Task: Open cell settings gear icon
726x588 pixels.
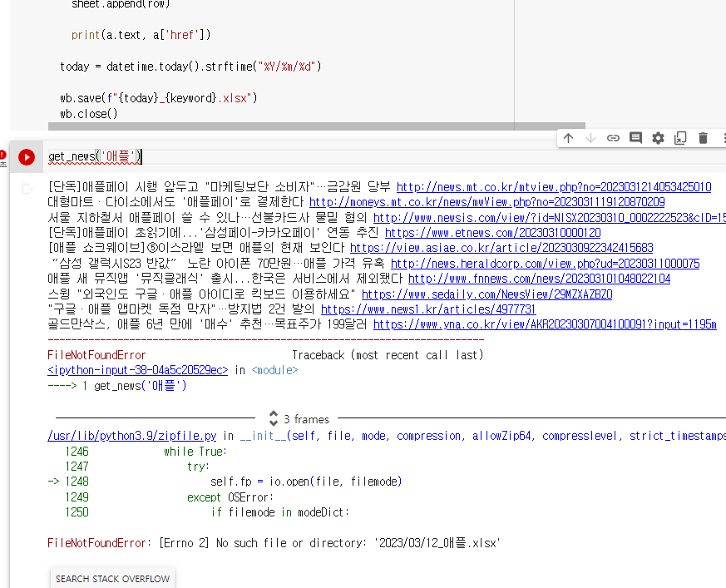Action: 658,138
